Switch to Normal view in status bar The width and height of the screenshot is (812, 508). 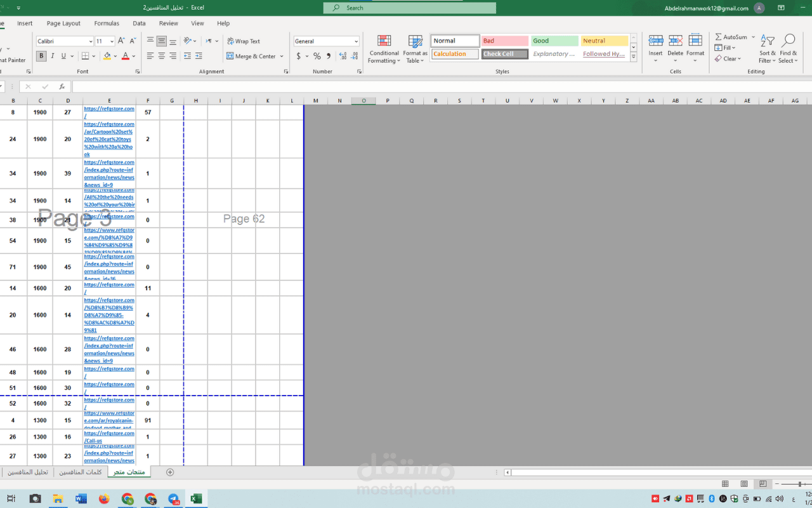click(725, 484)
